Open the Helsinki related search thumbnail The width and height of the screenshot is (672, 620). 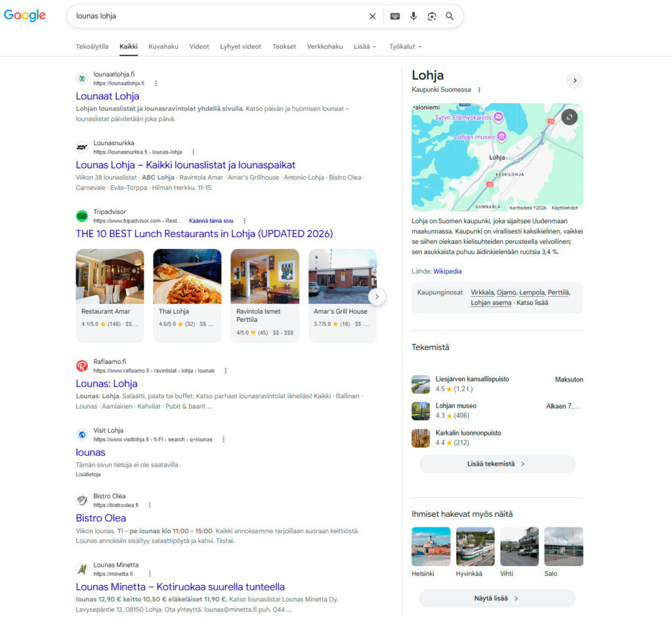430,546
